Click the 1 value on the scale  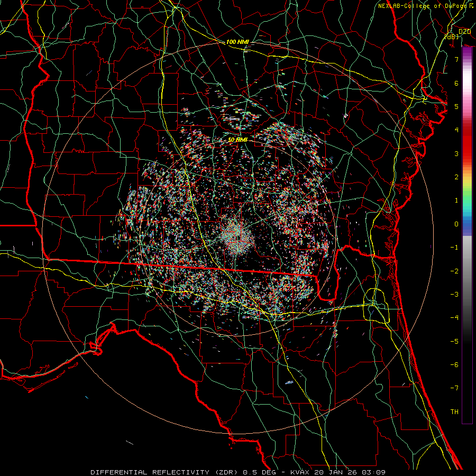tap(456, 200)
